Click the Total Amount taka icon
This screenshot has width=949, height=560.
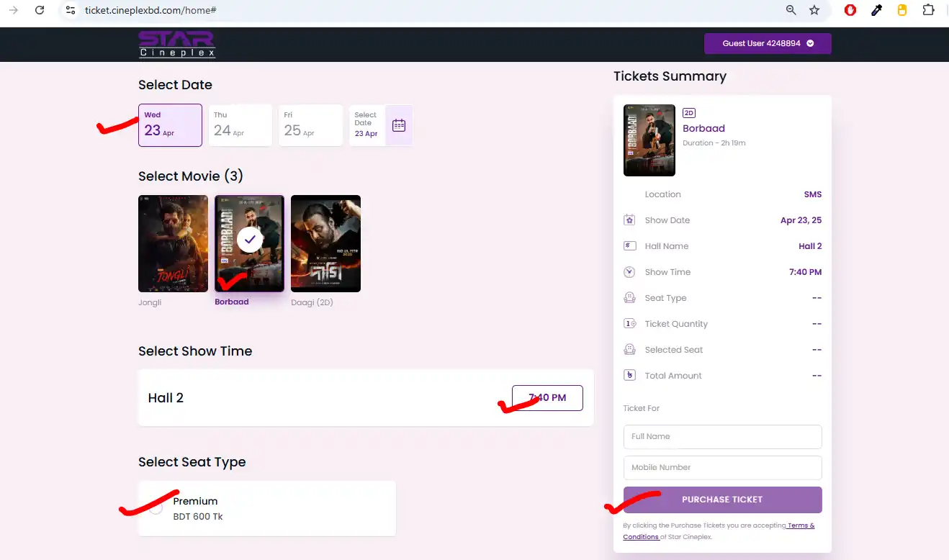[629, 376]
